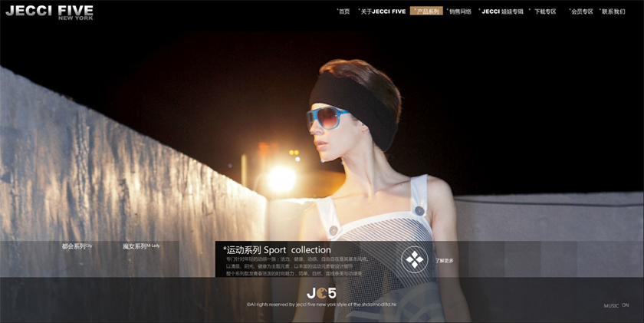Image resolution: width=644 pixels, height=323 pixels.
Task: Open the 关于JECCI FIVE menu item
Action: click(383, 12)
